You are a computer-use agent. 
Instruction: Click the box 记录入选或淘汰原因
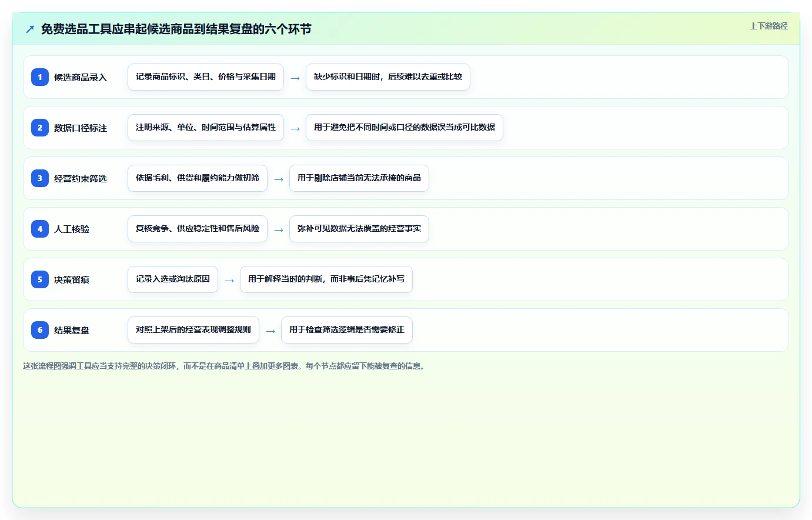click(173, 279)
